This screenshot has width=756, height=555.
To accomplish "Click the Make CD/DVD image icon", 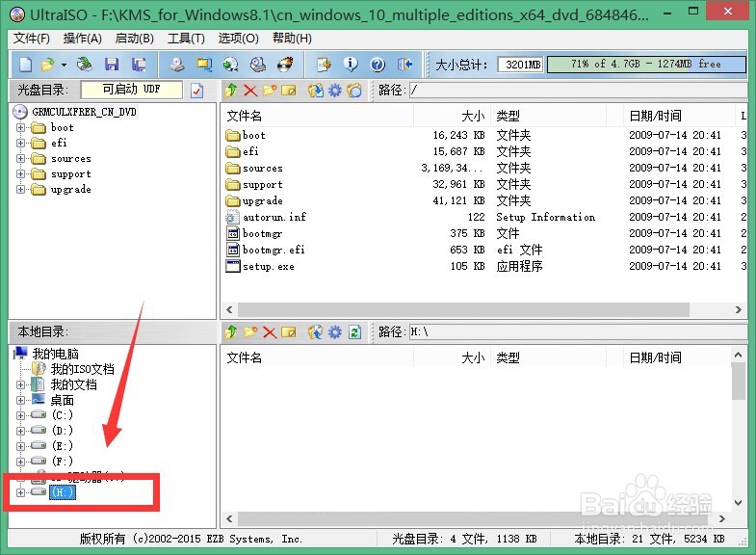I will tap(177, 65).
